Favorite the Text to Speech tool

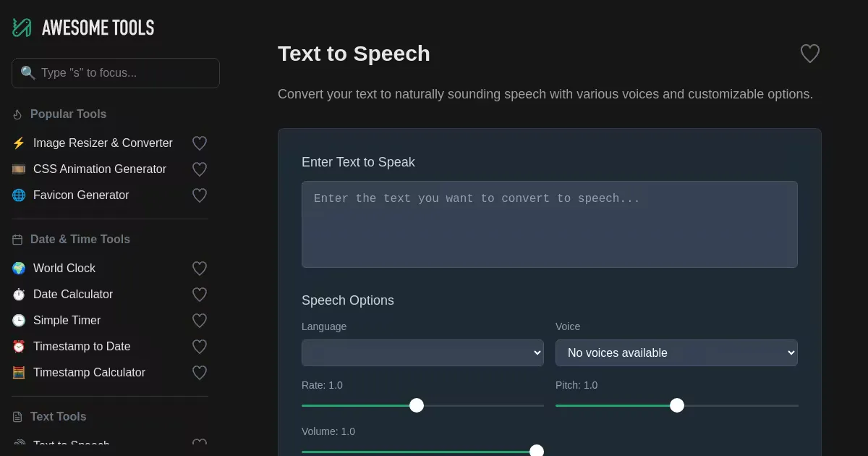(809, 54)
